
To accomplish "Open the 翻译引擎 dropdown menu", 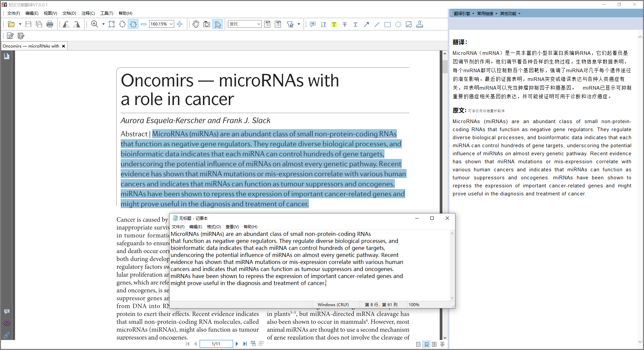I will (x=464, y=13).
